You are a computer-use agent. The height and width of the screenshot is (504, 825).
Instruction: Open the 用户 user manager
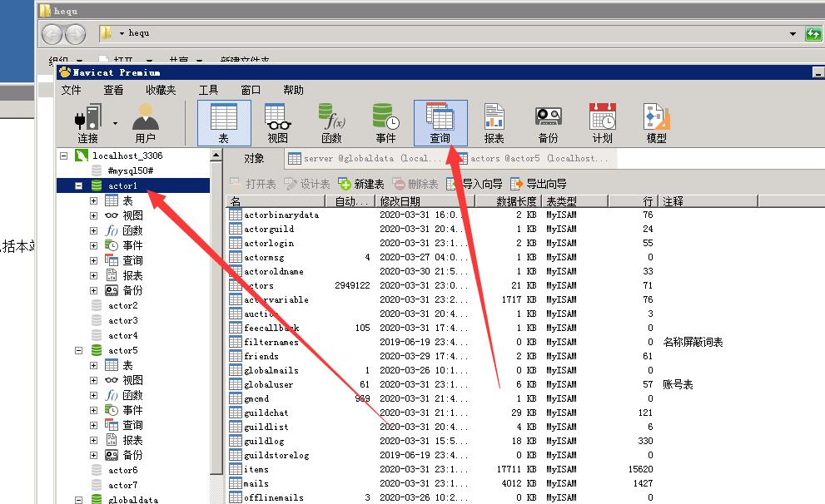pyautogui.click(x=145, y=123)
